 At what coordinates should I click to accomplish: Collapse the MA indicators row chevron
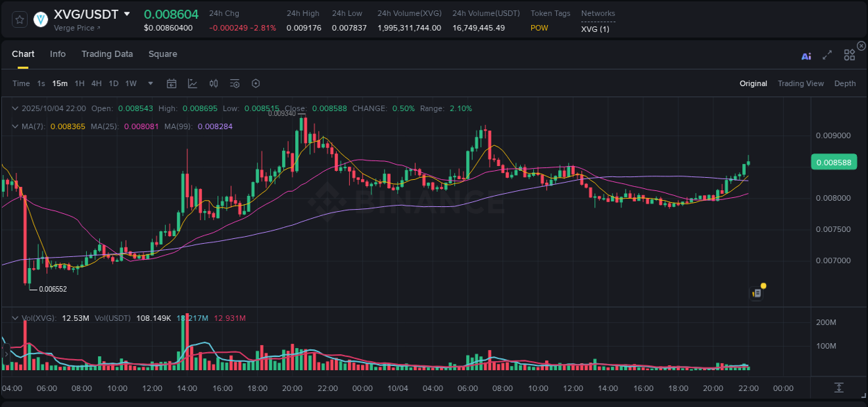tap(15, 126)
